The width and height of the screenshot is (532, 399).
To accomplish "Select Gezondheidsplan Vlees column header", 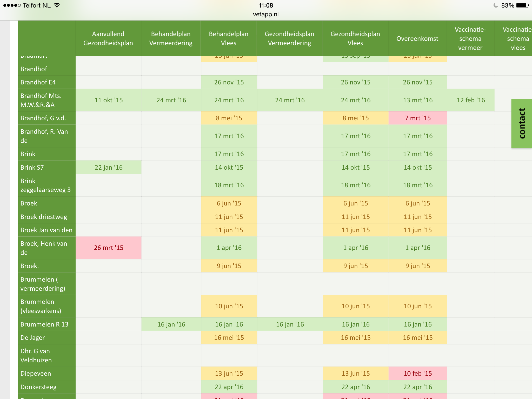I will [355, 38].
